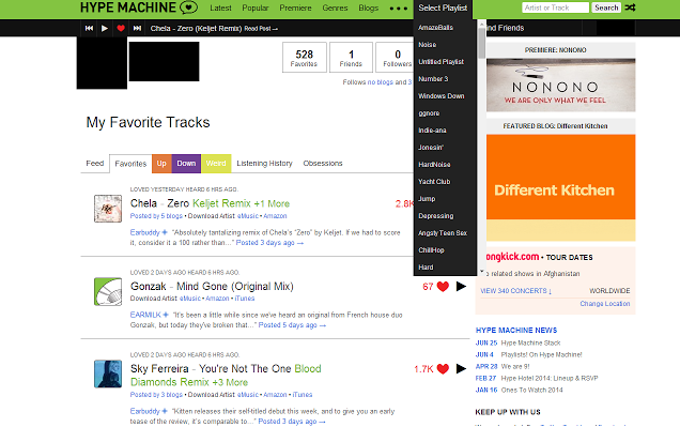Image resolution: width=680 pixels, height=427 pixels.
Task: Select the orange Up tab
Action: [x=162, y=163]
